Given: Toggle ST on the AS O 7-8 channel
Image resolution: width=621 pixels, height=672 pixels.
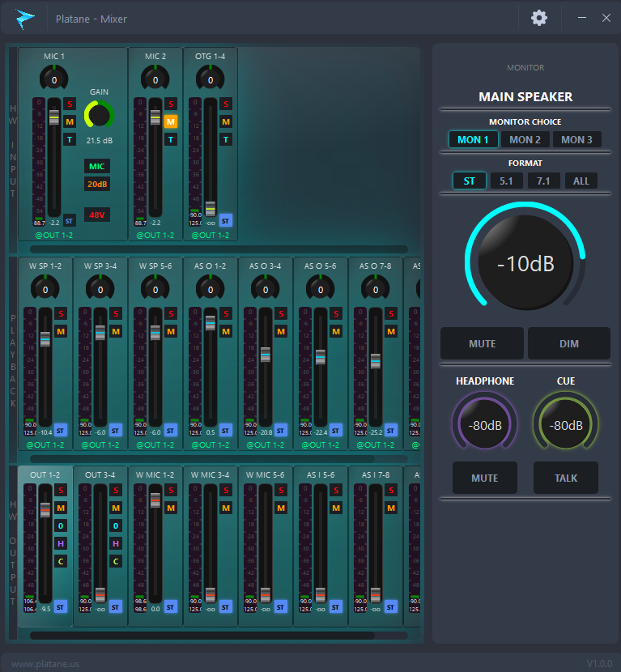Looking at the screenshot, I should pos(390,430).
